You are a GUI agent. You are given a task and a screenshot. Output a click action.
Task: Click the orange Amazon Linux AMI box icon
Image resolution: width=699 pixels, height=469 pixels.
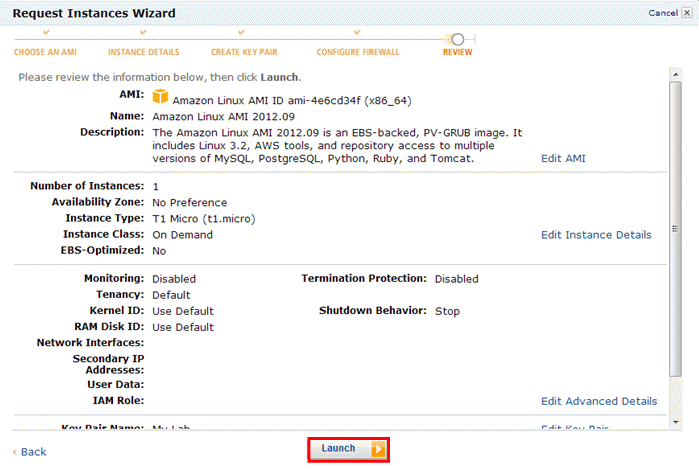(160, 96)
